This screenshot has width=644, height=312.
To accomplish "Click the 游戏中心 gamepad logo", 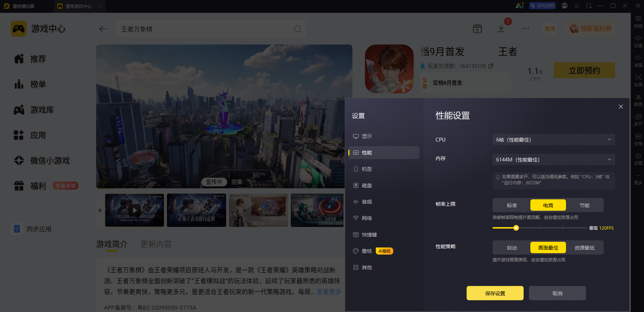I will pos(19,29).
